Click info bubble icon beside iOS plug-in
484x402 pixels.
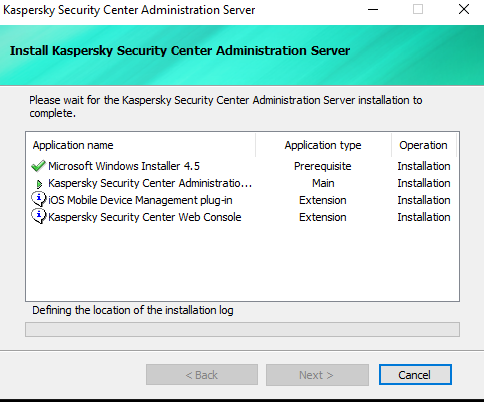39,199
